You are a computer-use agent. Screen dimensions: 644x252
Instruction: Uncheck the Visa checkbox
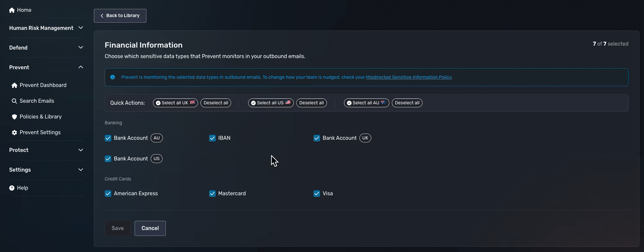pos(317,194)
